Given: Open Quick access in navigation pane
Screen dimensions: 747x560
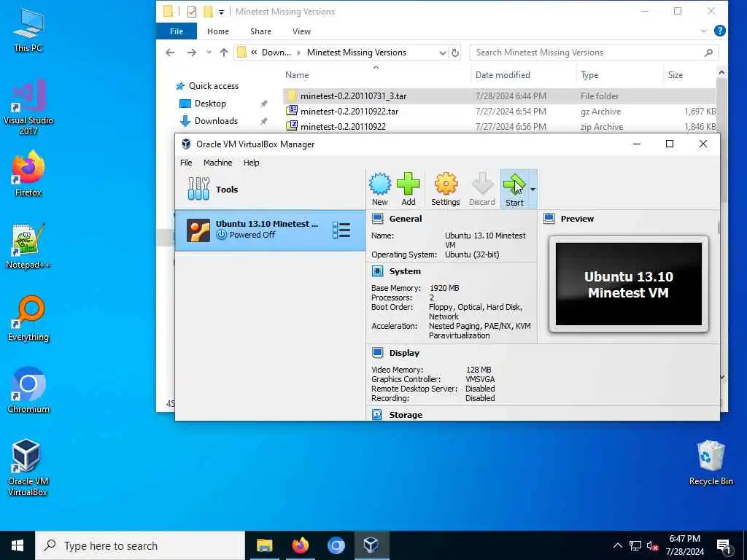Looking at the screenshot, I should (214, 86).
